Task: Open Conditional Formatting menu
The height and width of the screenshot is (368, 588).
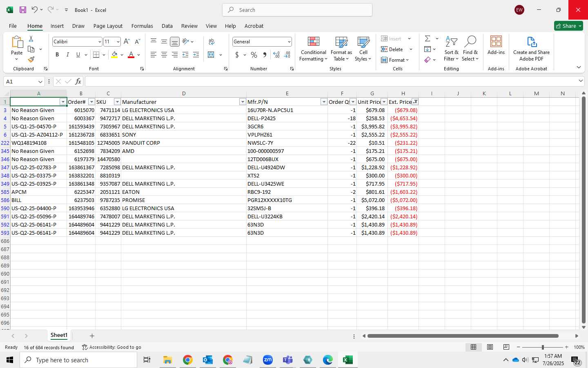Action: [313, 49]
